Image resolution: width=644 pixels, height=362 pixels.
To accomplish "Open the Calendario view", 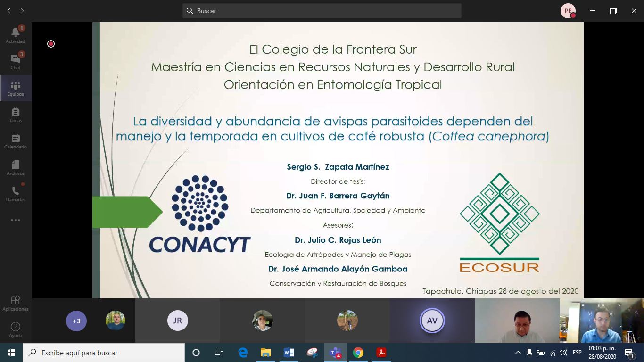I will [16, 141].
